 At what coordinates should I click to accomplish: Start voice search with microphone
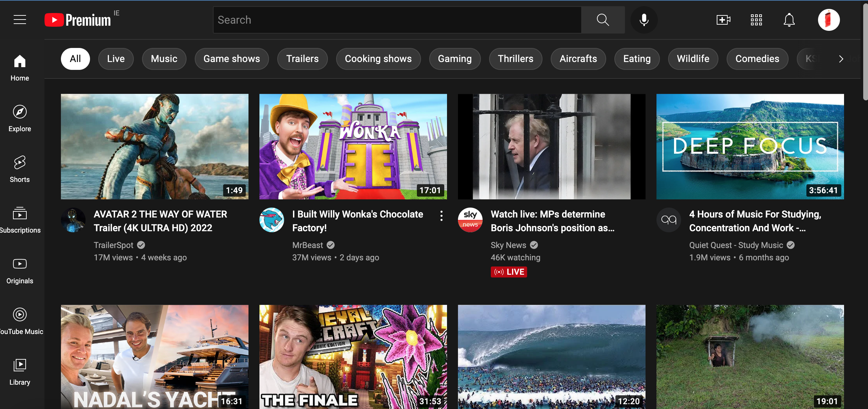pos(644,20)
